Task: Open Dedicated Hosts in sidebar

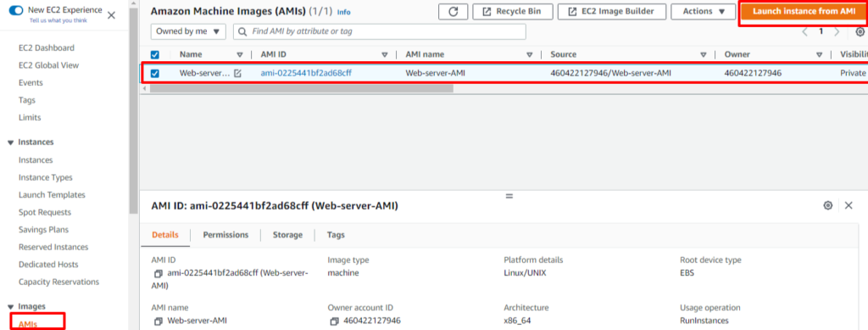Action: pos(48,265)
